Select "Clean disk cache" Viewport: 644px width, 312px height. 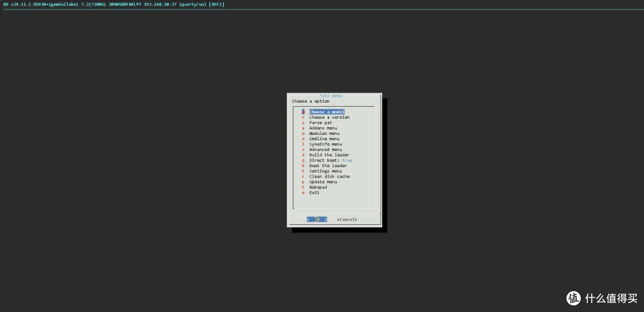(x=329, y=177)
